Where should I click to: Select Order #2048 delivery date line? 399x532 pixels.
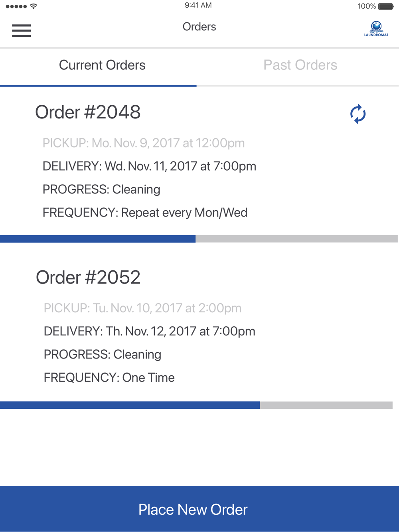(x=149, y=166)
